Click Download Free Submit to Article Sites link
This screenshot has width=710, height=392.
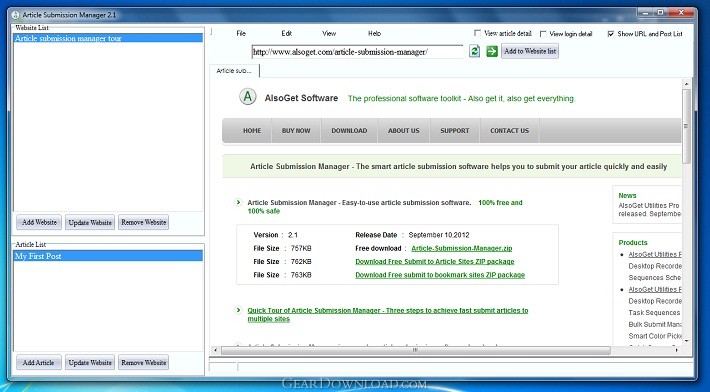435,261
